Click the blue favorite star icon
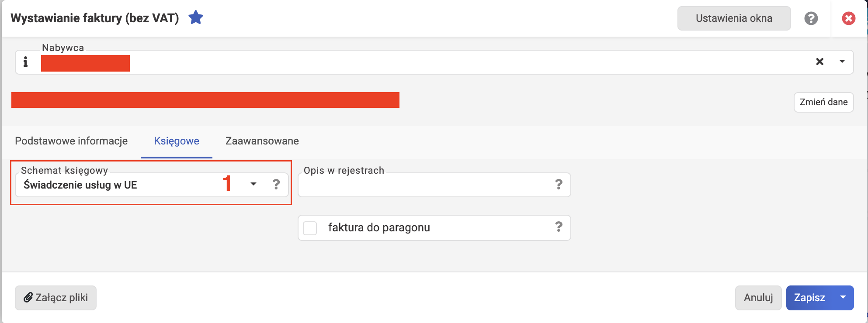The image size is (868, 323). (196, 18)
